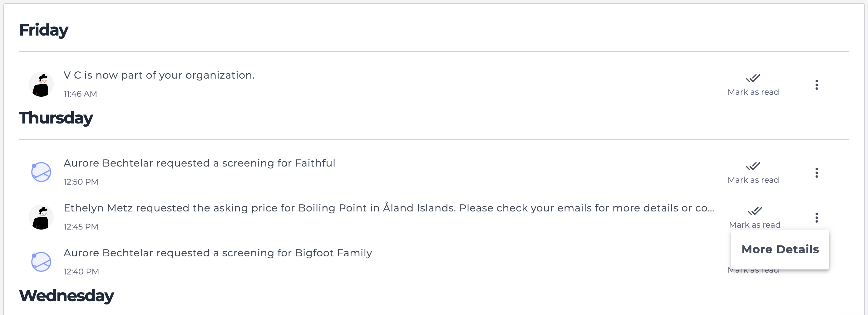Click double-check icon for V C notification
The image size is (868, 315).
[753, 78]
